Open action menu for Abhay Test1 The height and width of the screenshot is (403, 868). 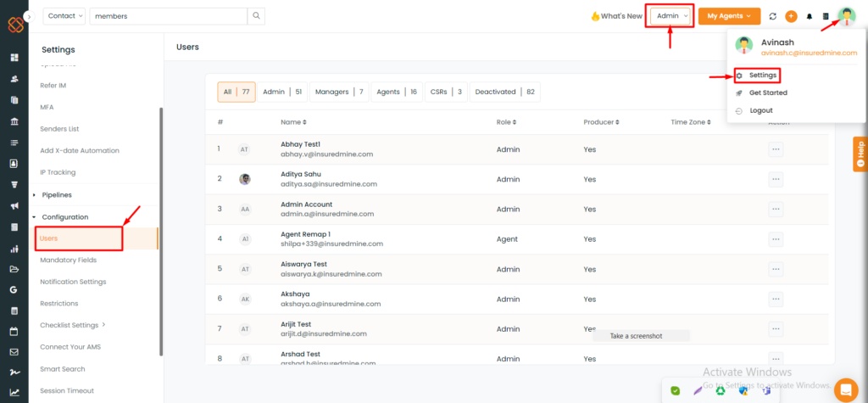(776, 149)
